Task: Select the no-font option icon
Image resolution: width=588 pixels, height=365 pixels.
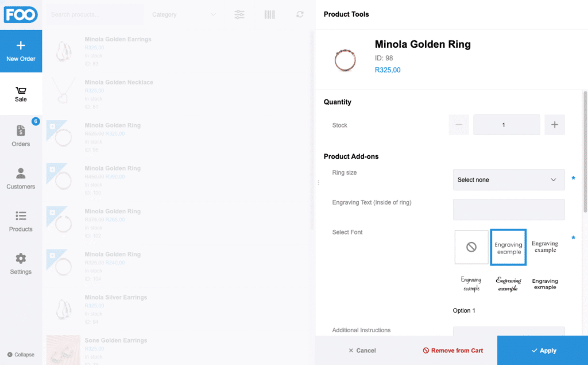Action: pyautogui.click(x=471, y=247)
